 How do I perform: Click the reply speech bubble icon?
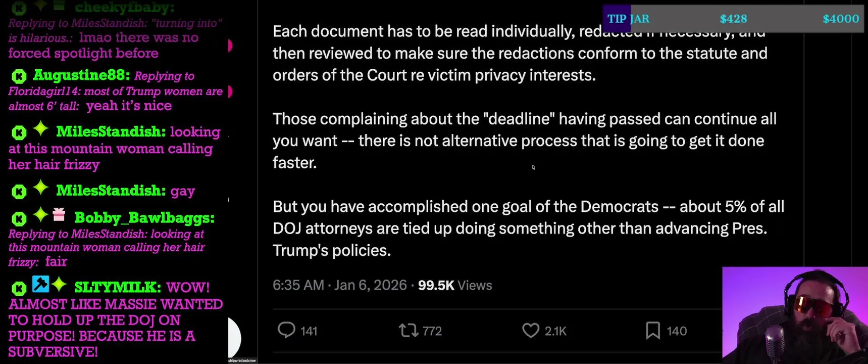286,330
